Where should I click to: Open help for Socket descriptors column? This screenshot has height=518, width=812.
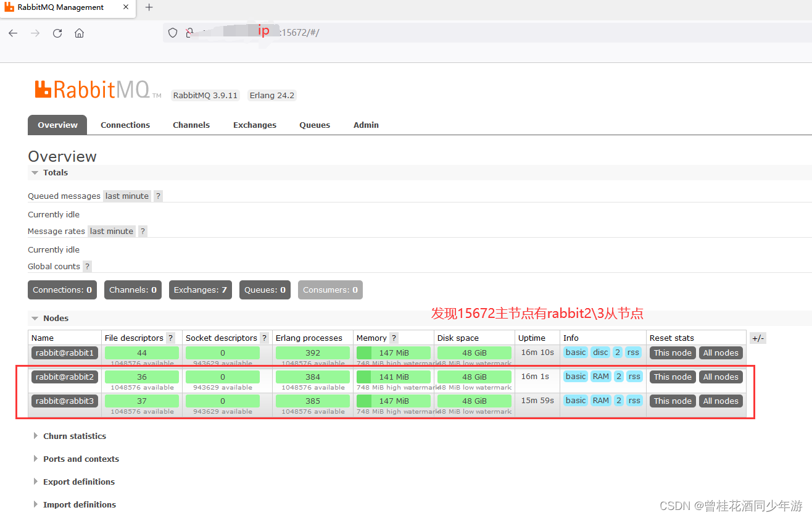pos(264,338)
